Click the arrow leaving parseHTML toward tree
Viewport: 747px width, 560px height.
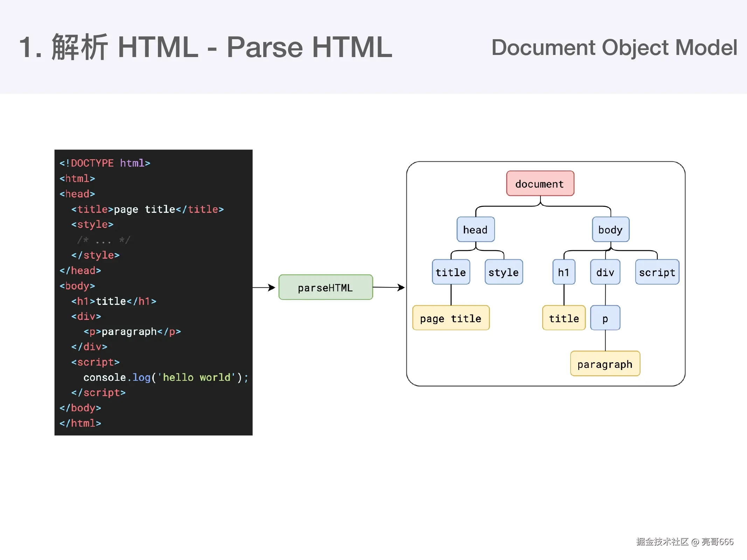point(389,287)
